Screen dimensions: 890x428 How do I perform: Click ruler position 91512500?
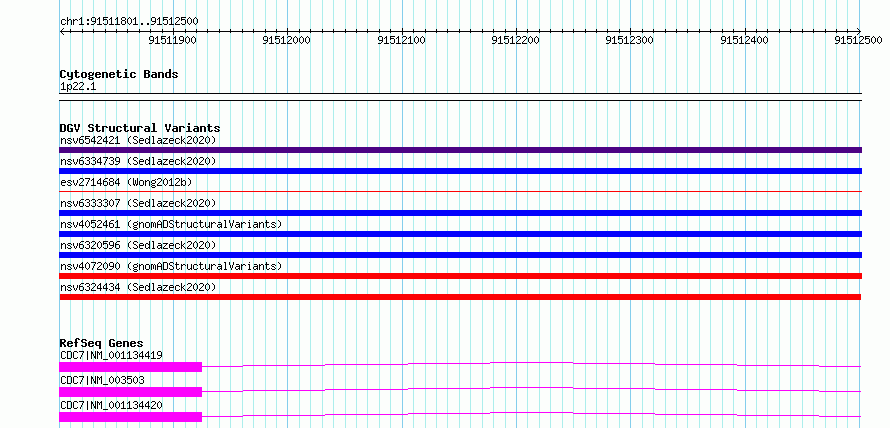click(x=859, y=40)
